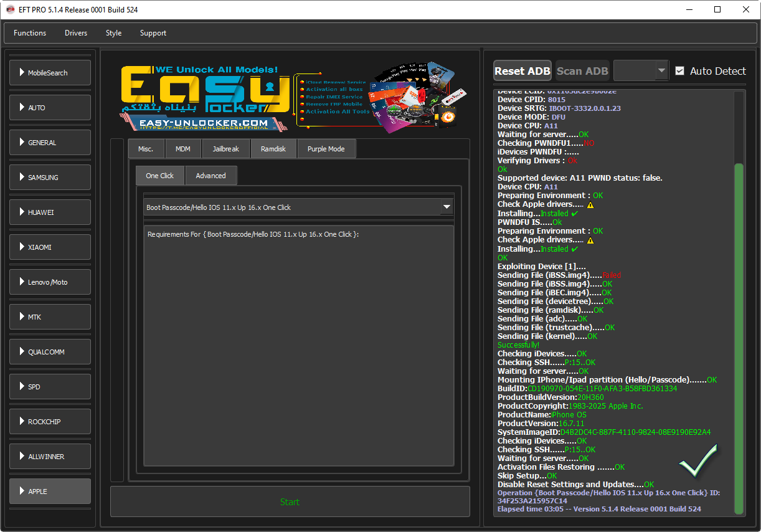Click the 'Activation Files Restoring' log line

point(561,467)
